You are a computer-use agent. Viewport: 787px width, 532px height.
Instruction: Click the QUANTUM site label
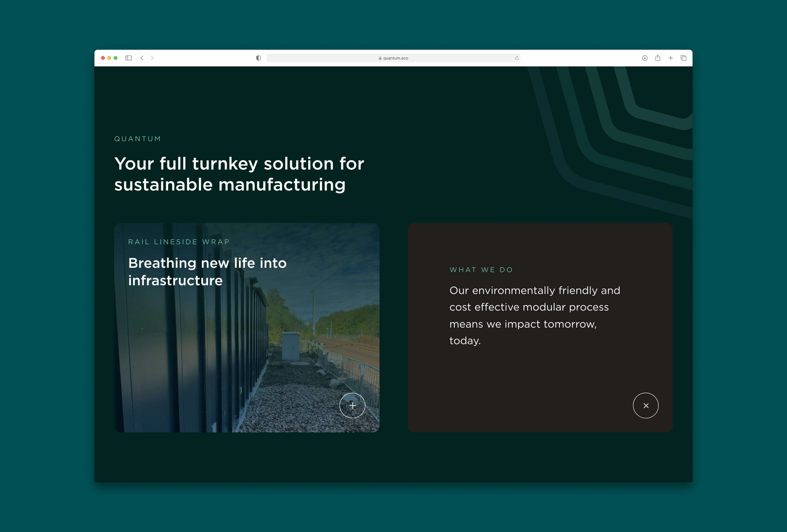tap(137, 139)
